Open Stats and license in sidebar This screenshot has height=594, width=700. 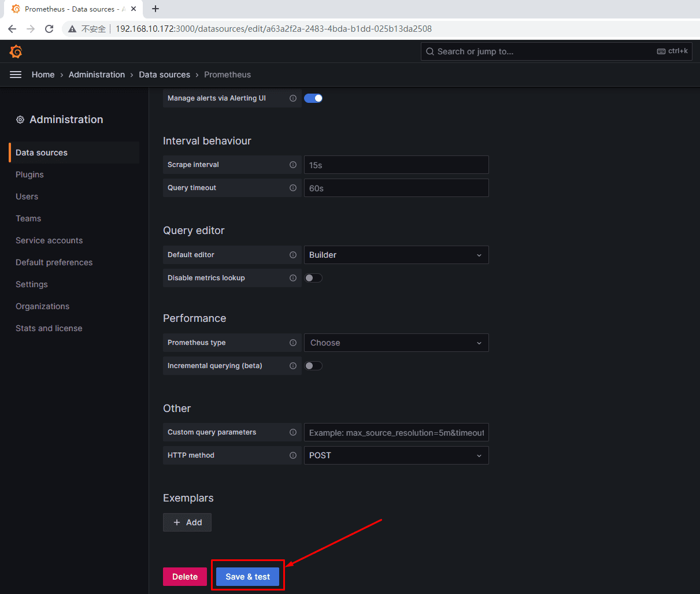tap(49, 328)
